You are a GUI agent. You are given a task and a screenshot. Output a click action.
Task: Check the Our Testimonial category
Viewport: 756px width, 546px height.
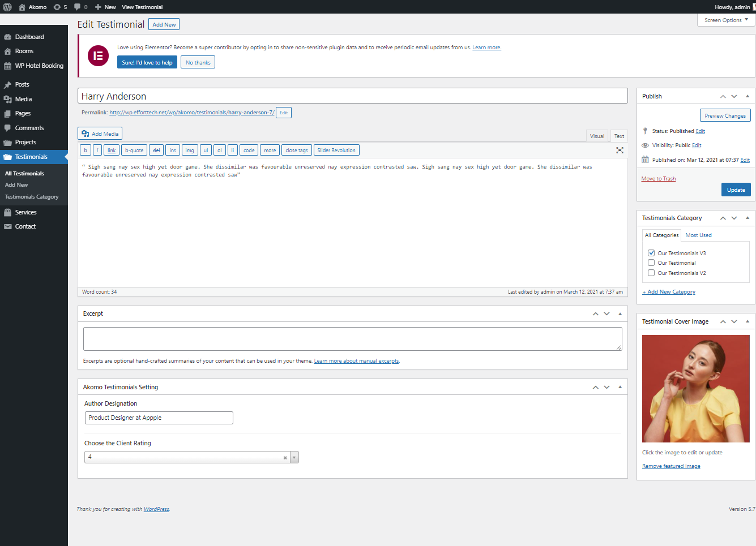pyautogui.click(x=651, y=263)
